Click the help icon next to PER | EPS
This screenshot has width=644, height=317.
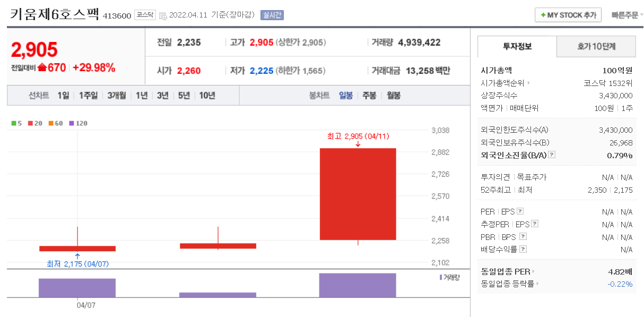[x=520, y=211]
